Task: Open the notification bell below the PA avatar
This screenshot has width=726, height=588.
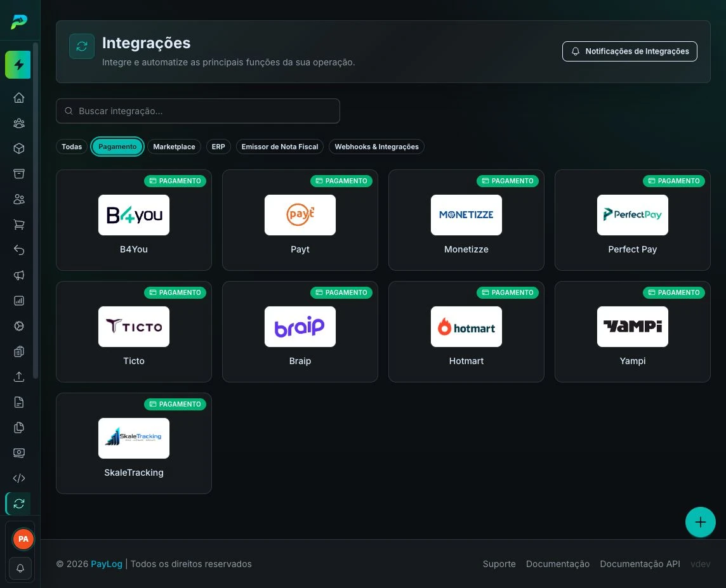Action: 20,568
